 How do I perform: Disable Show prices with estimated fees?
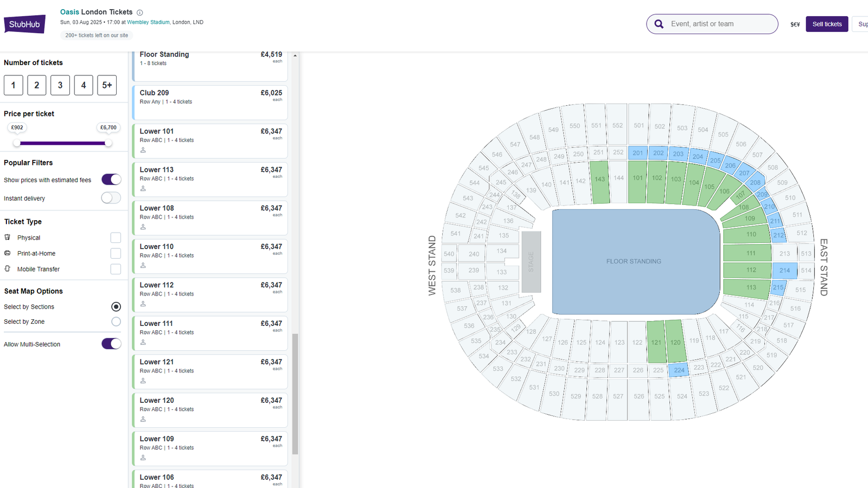tap(111, 179)
